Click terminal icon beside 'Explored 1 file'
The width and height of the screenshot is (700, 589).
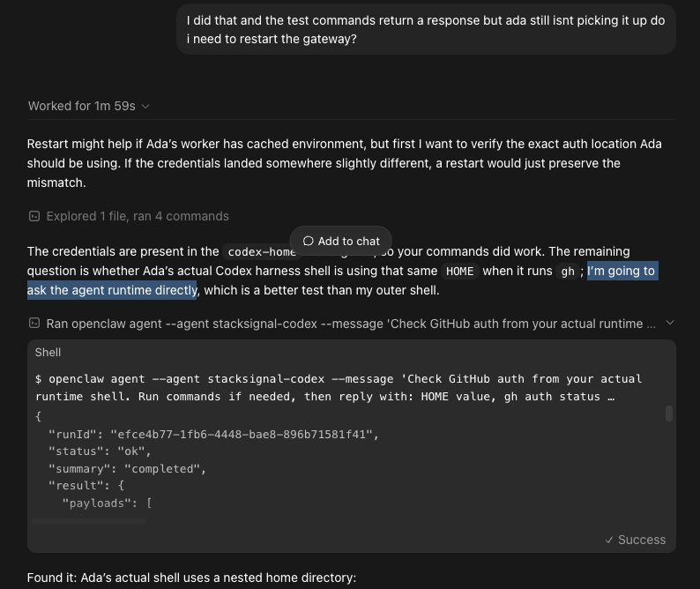click(34, 216)
